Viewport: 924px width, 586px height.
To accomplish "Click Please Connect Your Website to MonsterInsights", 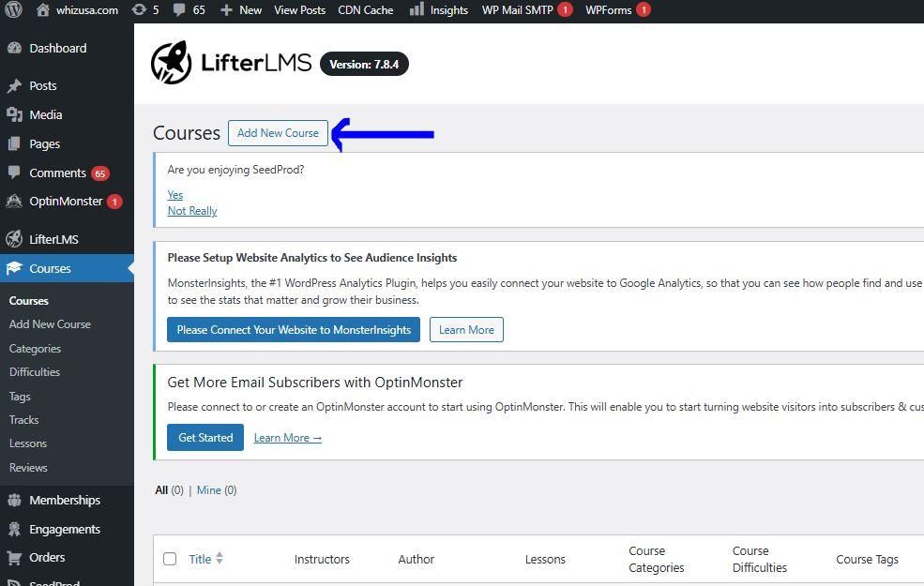I will pos(294,330).
